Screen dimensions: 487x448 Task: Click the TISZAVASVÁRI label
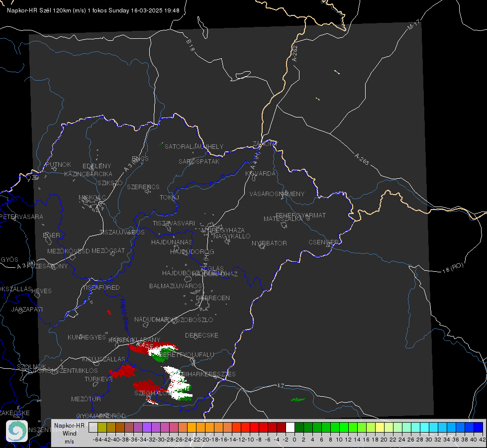click(x=174, y=223)
